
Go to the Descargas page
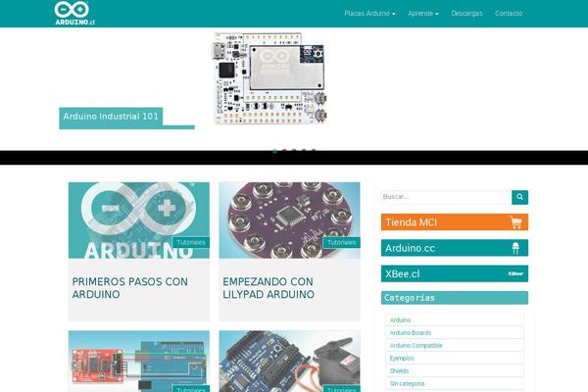466,13
